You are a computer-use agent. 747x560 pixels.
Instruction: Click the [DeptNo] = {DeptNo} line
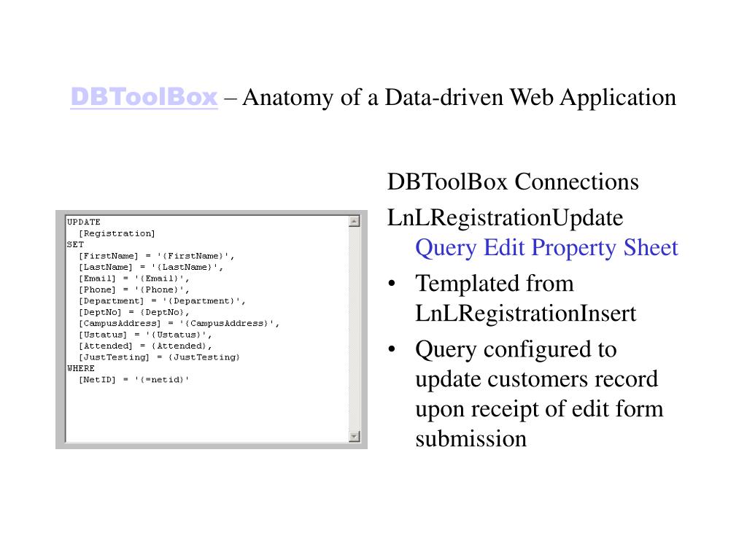pos(134,312)
